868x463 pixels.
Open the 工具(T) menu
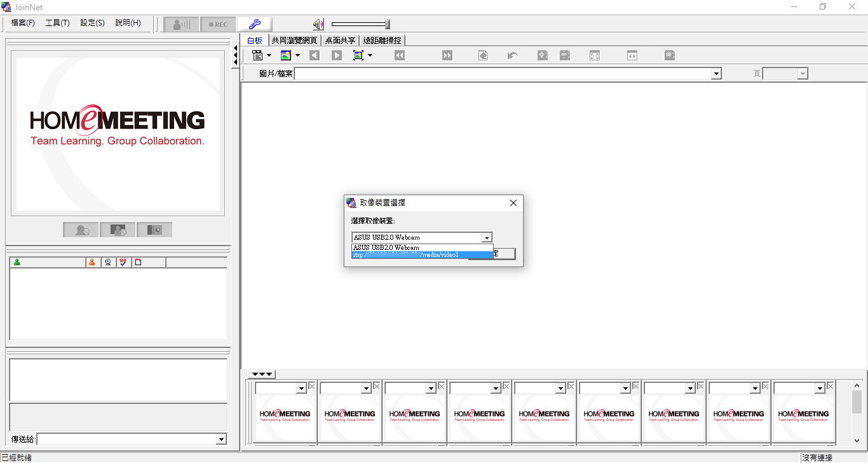click(57, 23)
